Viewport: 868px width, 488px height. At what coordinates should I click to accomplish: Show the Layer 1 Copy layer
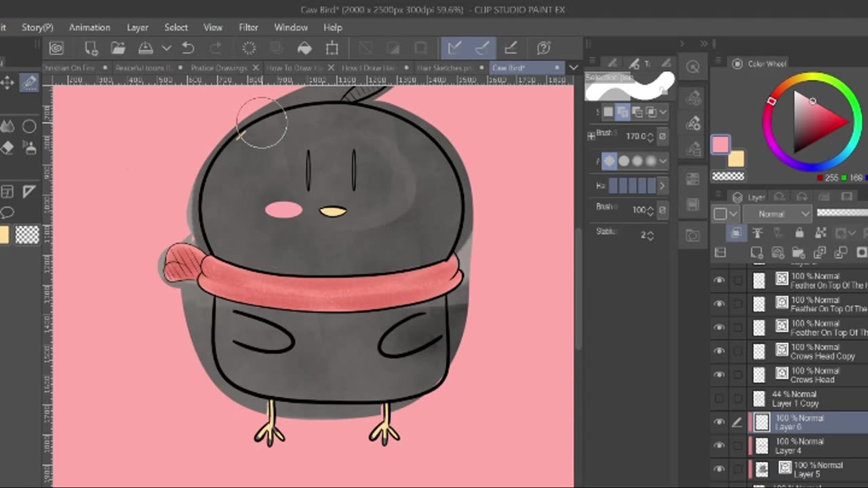coord(719,398)
